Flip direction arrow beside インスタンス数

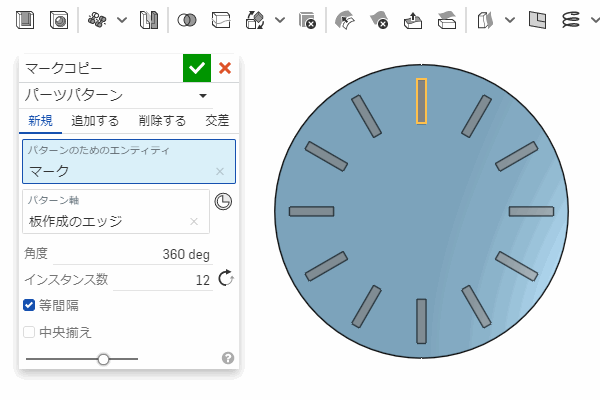tap(225, 278)
